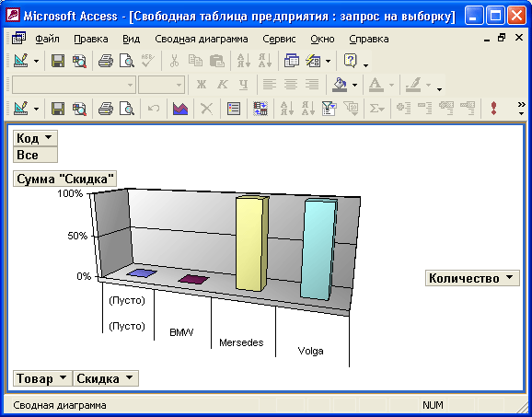The height and width of the screenshot is (417, 532).
Task: Open the AutoCalc sigma dropdown
Action: [x=377, y=109]
